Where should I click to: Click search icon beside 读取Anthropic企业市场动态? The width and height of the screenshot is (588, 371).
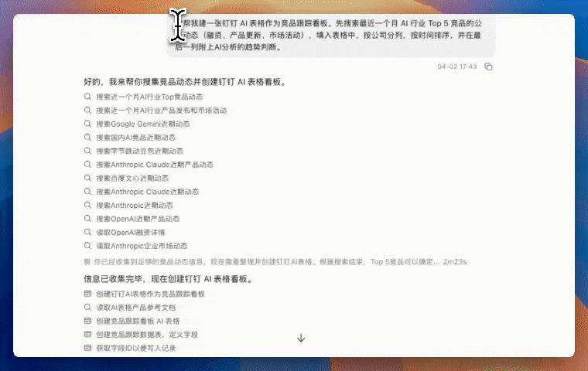(x=87, y=246)
